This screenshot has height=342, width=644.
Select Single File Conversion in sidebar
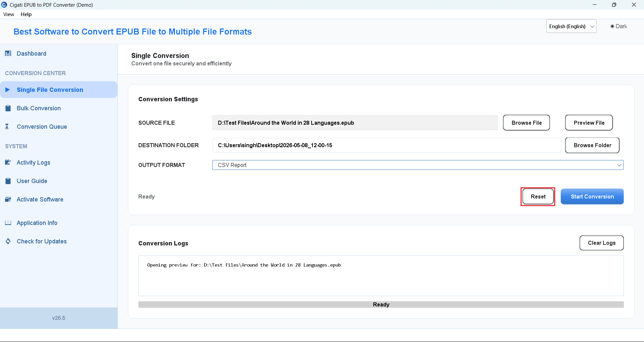59,90
